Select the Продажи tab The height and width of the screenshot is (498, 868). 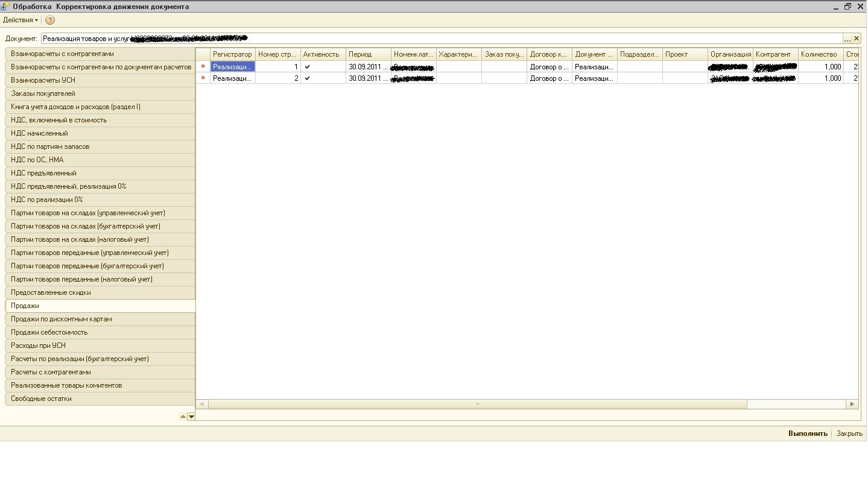[100, 306]
